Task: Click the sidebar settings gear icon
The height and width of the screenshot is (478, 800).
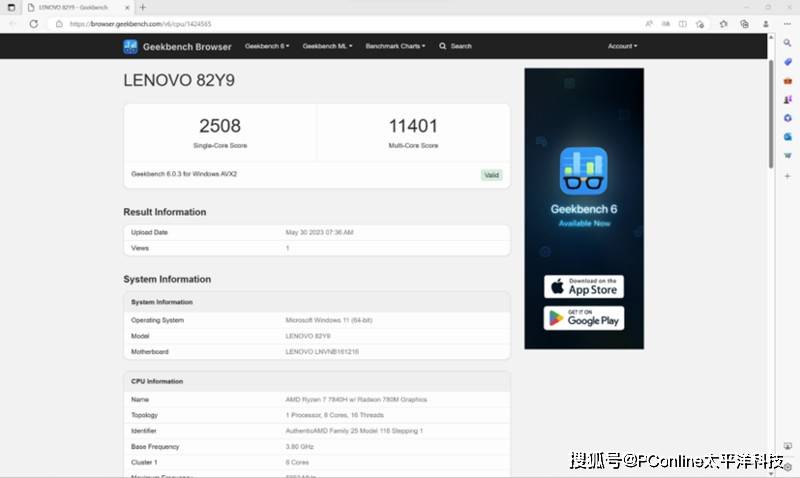Action: tap(788, 467)
